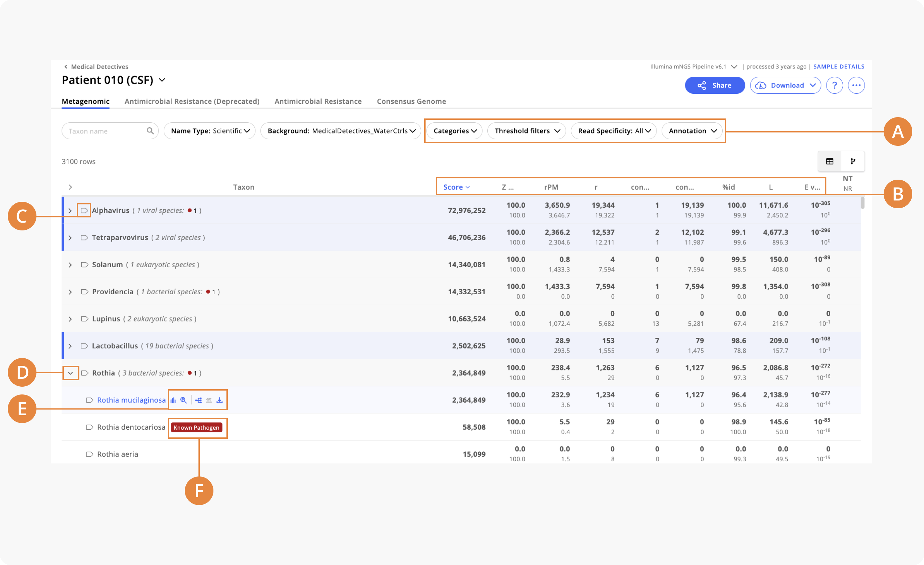
Task: Click the greyed consensus genome icon for Rothia mucilaginosa
Action: pos(209,400)
